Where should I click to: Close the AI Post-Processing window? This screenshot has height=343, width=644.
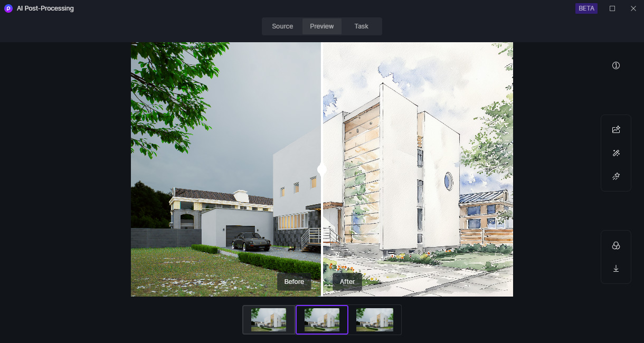point(633,8)
